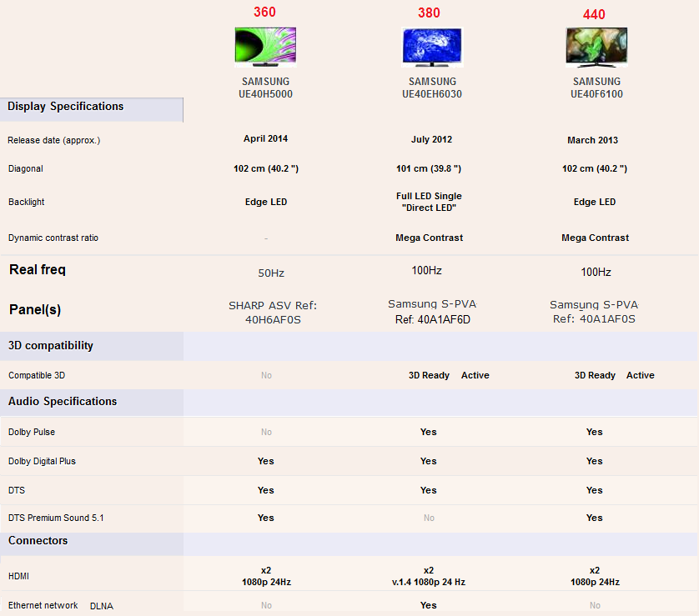Click the Mega Contrast value for UE40F6100

coord(595,238)
